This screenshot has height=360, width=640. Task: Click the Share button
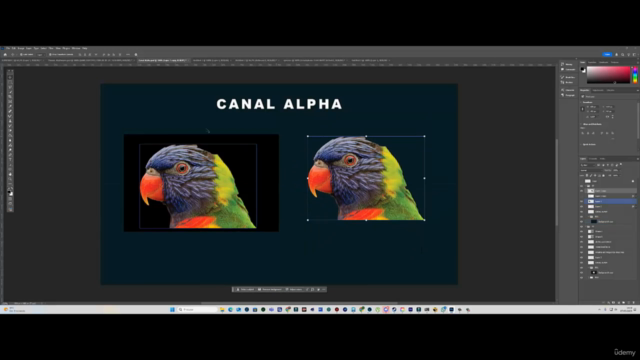click(x=607, y=54)
